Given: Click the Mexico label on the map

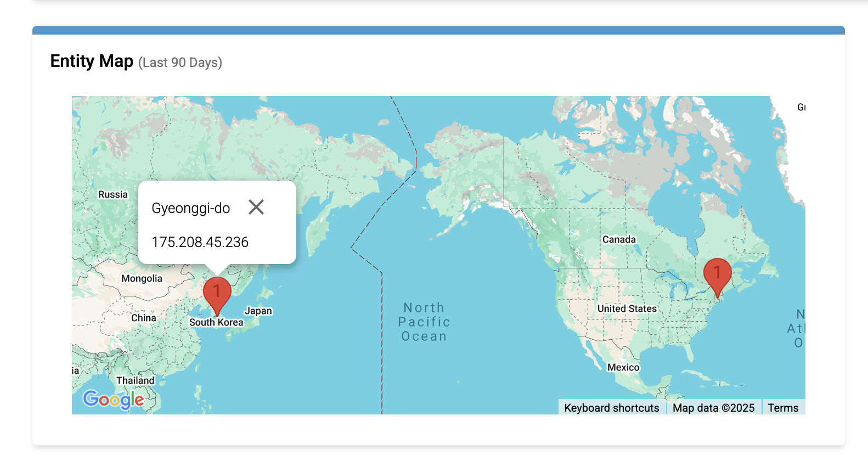Looking at the screenshot, I should pyautogui.click(x=623, y=367).
